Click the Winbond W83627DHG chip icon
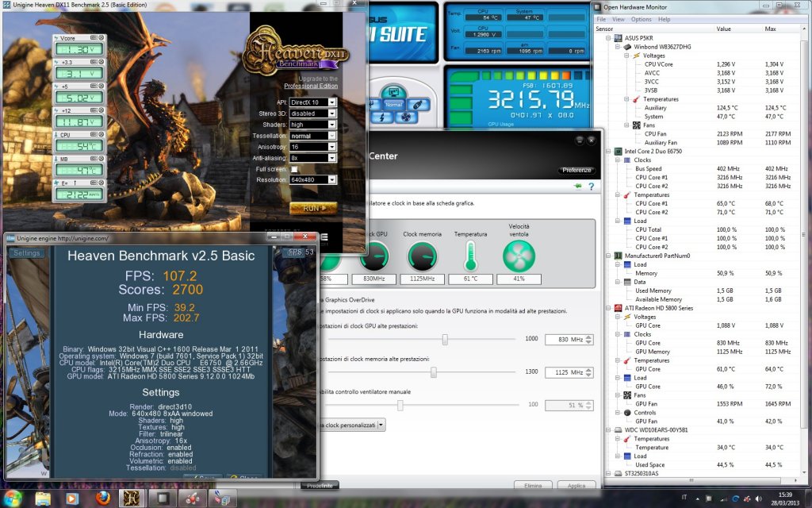This screenshot has height=508, width=812. click(627, 47)
